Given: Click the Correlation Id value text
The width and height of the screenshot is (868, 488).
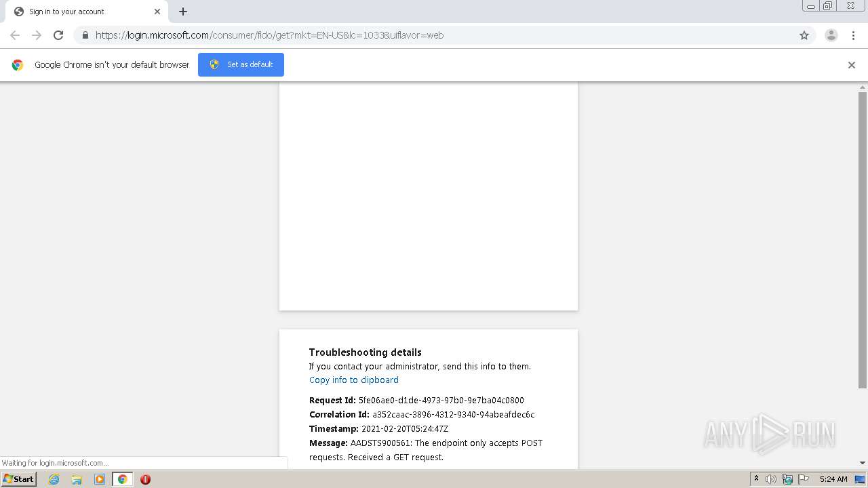Looking at the screenshot, I should (x=454, y=415).
